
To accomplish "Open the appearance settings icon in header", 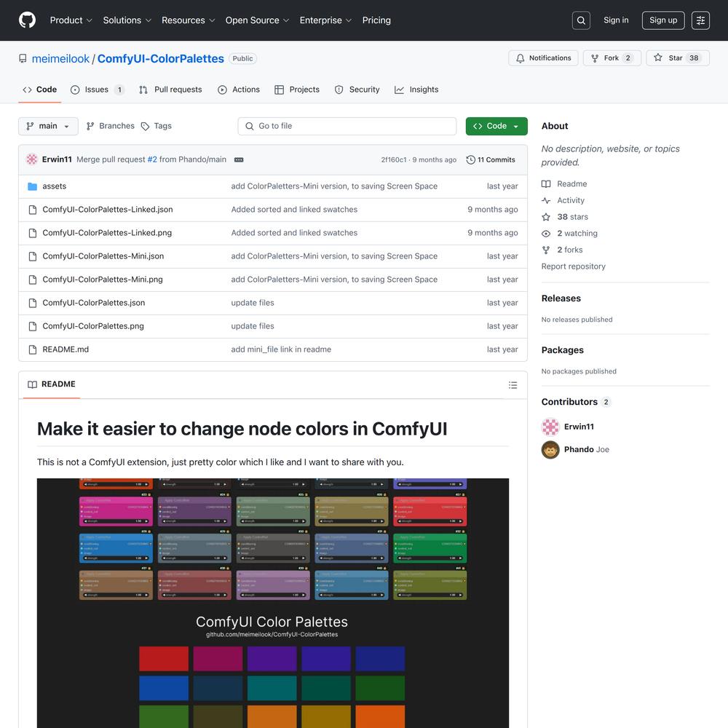I will (x=700, y=20).
